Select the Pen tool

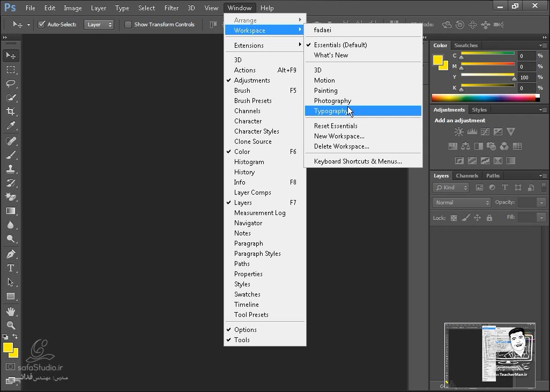tap(11, 254)
